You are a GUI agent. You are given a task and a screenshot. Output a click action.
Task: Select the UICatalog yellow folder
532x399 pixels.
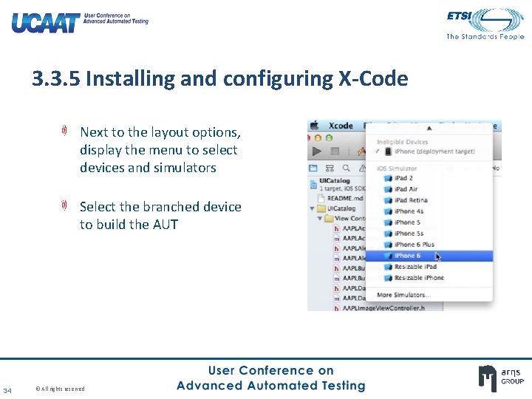click(x=336, y=208)
